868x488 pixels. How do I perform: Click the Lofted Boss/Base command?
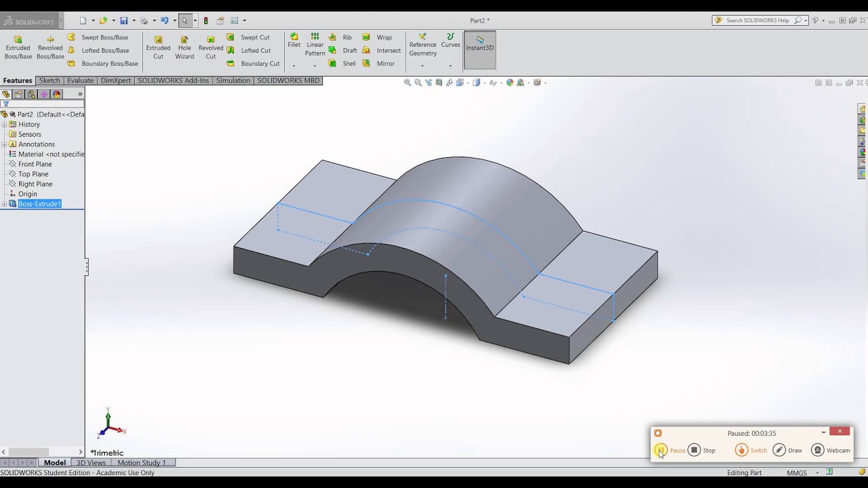[98, 50]
